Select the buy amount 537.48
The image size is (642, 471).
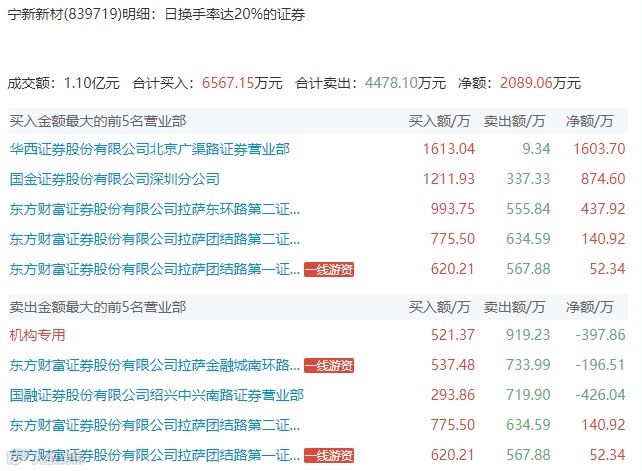(453, 365)
